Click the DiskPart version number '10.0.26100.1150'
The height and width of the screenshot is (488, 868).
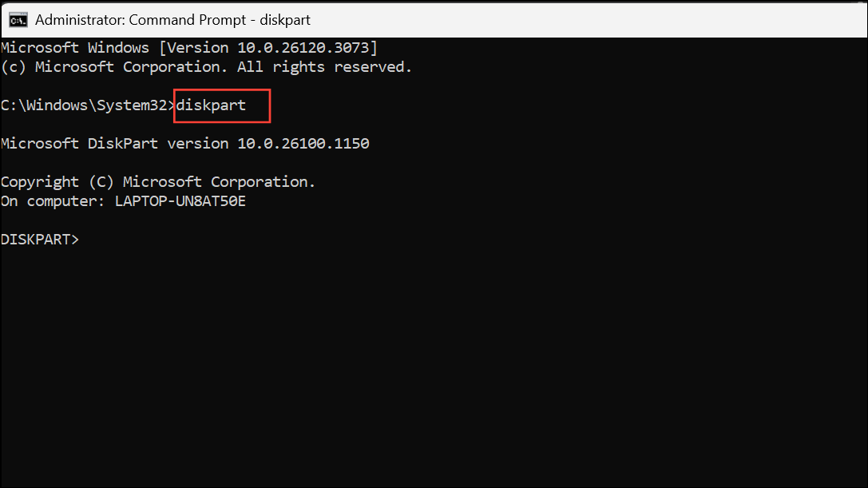(x=303, y=144)
